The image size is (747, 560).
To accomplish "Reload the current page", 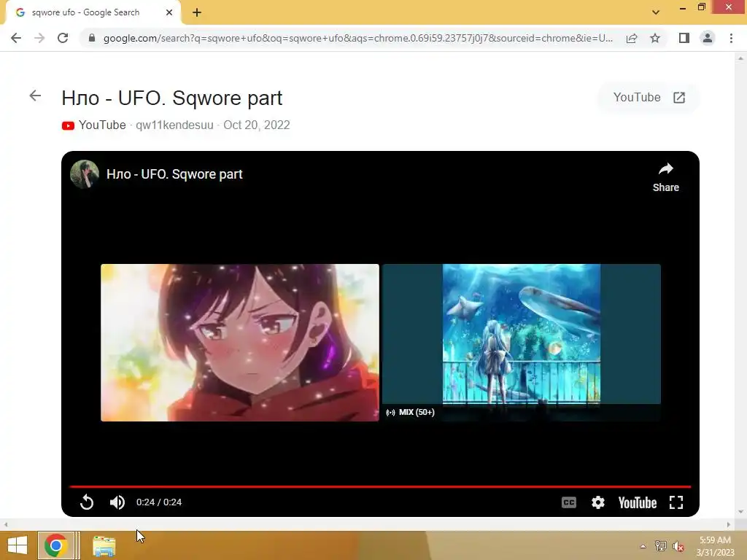I will [63, 38].
